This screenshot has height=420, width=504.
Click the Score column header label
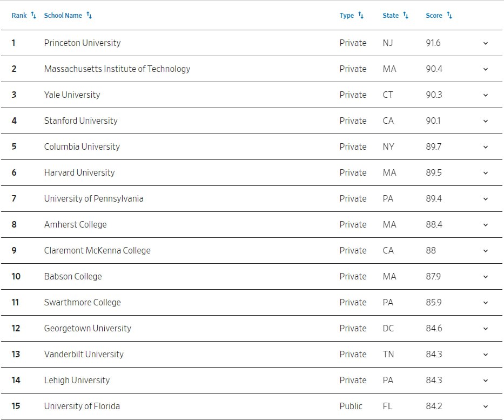(x=434, y=16)
